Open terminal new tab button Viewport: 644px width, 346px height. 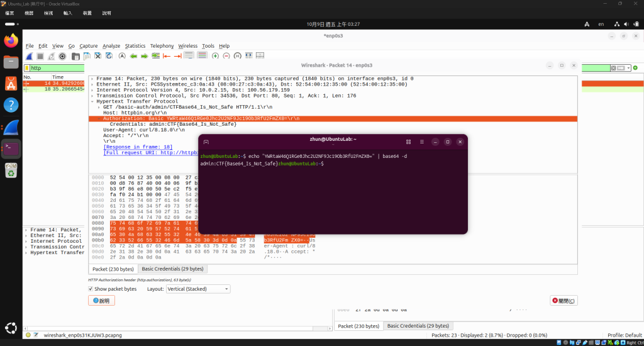point(206,142)
